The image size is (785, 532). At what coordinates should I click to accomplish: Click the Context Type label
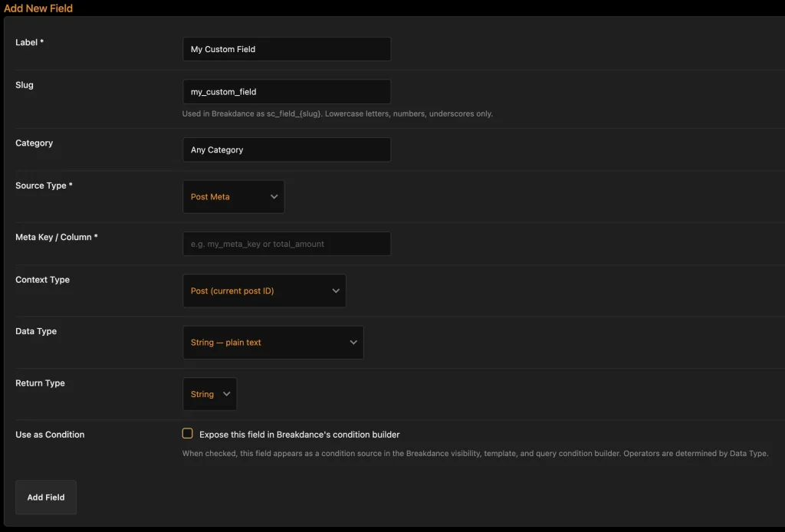43,279
